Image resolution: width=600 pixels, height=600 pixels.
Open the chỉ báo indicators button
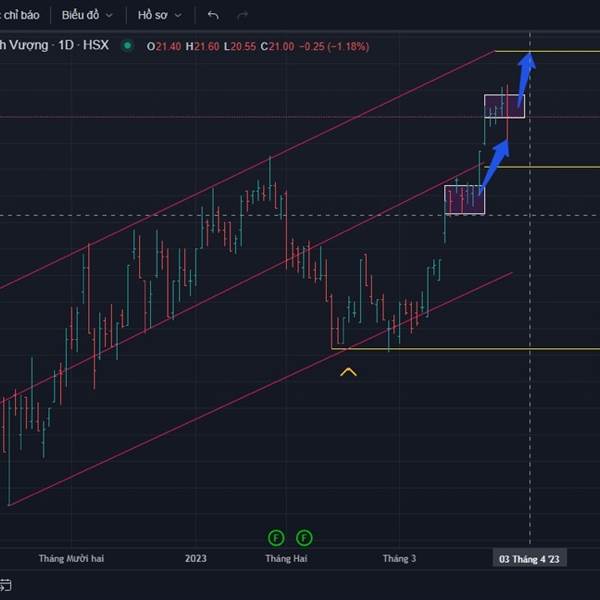coord(20,15)
